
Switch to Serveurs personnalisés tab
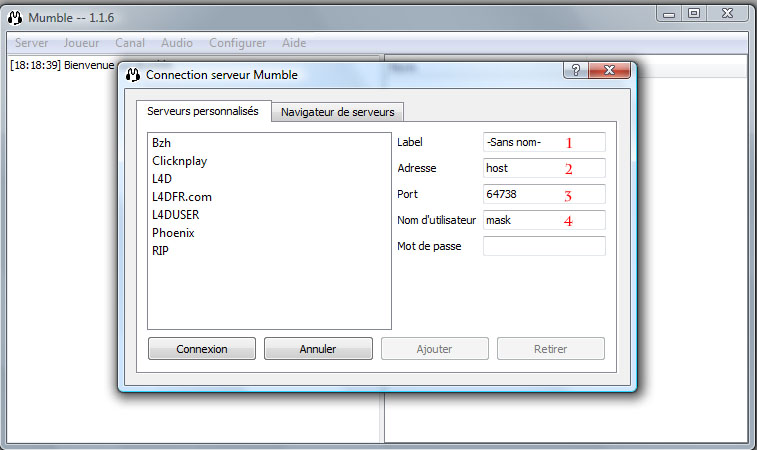point(203,111)
